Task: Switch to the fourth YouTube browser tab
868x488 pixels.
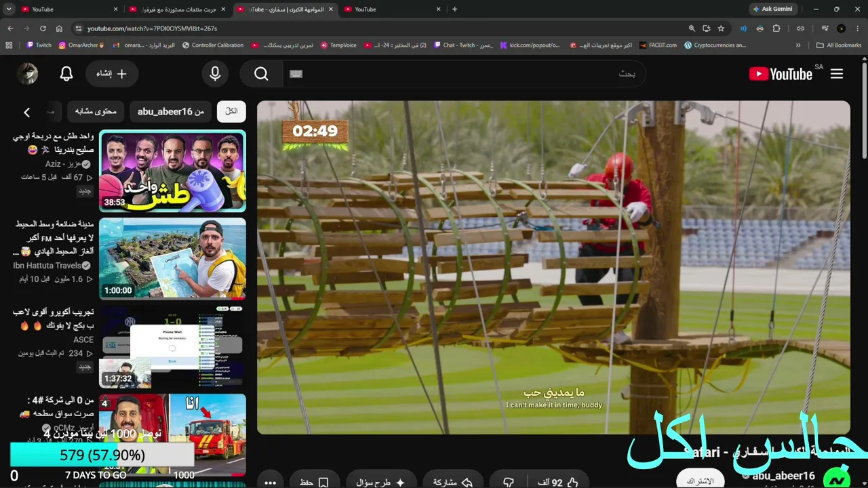Action: click(392, 9)
